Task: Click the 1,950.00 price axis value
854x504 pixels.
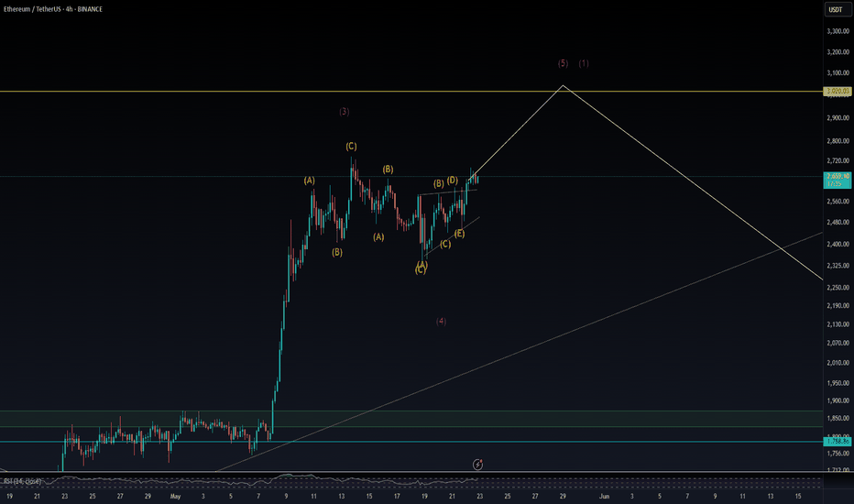Action: point(838,383)
